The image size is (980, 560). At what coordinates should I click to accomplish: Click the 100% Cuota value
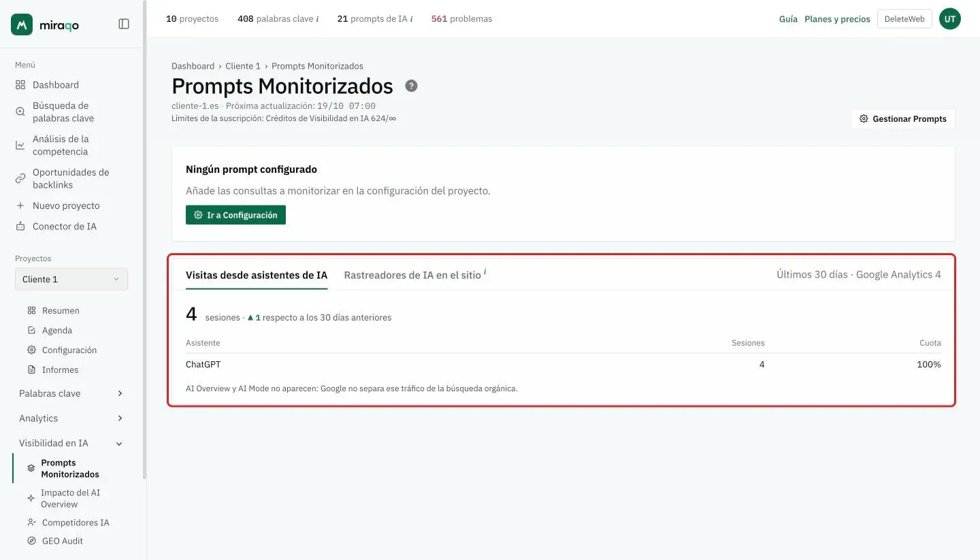(x=928, y=365)
